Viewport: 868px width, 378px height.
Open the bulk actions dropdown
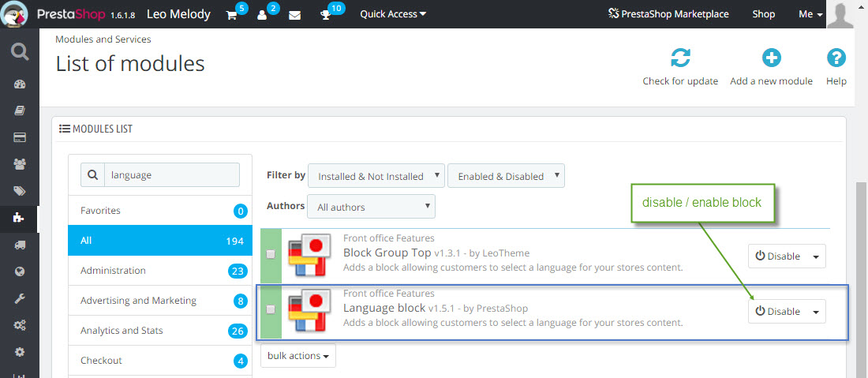(298, 356)
